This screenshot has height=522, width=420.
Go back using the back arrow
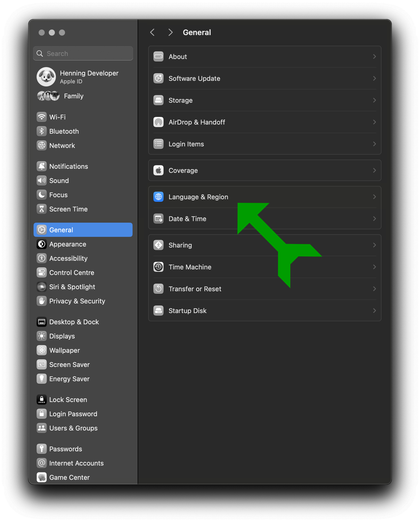tap(153, 32)
